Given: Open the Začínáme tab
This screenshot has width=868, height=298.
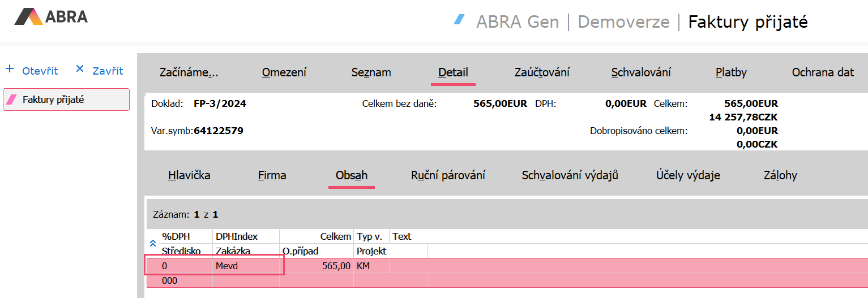Looking at the screenshot, I should (x=189, y=72).
